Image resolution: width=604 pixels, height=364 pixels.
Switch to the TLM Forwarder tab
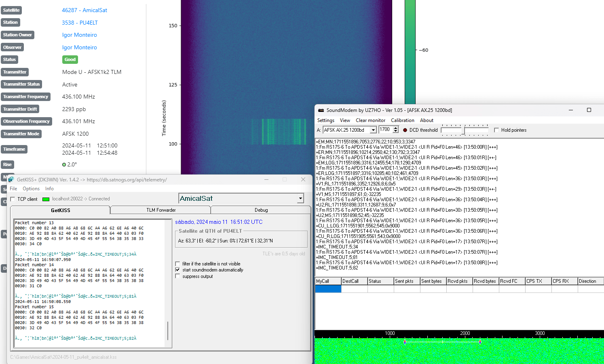click(x=161, y=210)
